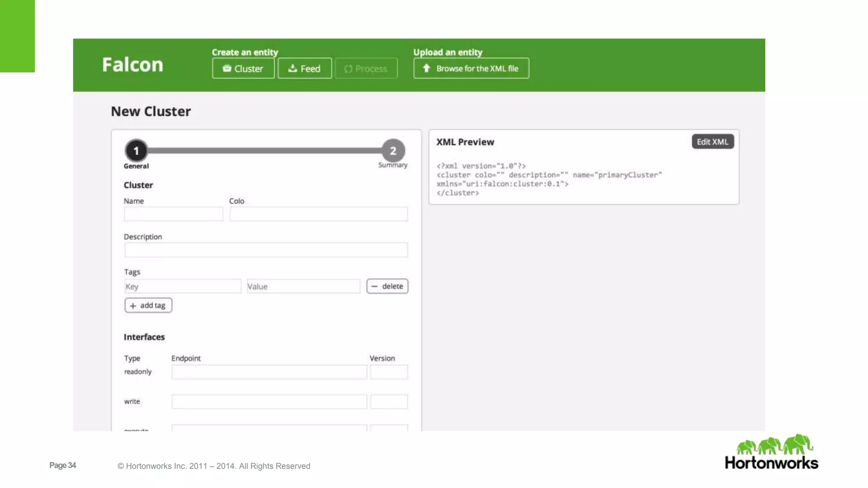Click the write Endpoint field
This screenshot has height=488, width=868.
coord(269,402)
